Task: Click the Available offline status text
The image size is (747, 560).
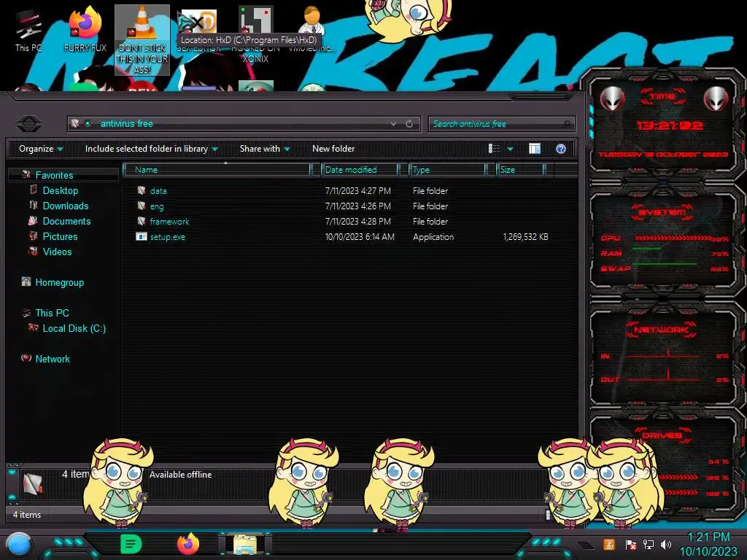Action: click(x=180, y=474)
